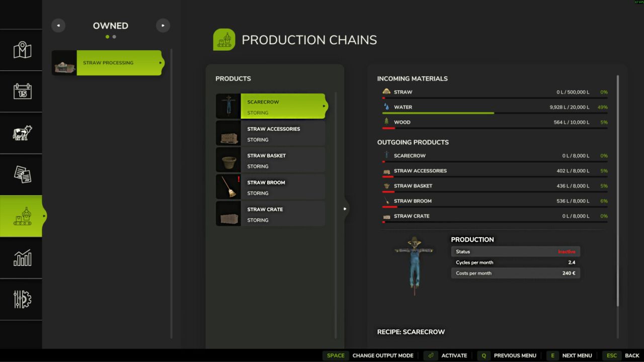Select Straw Crate product

pos(282,214)
